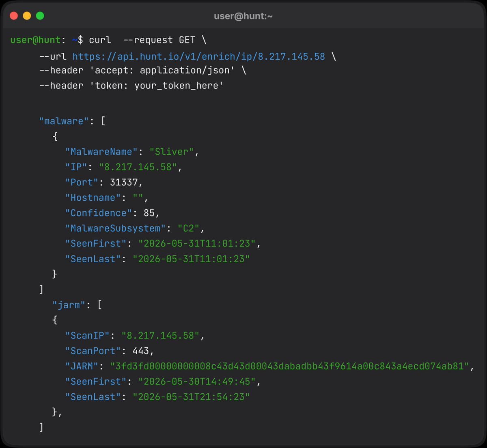Image resolution: width=487 pixels, height=448 pixels.
Task: Click the "MalwareSubsystem" key
Action: 116,229
